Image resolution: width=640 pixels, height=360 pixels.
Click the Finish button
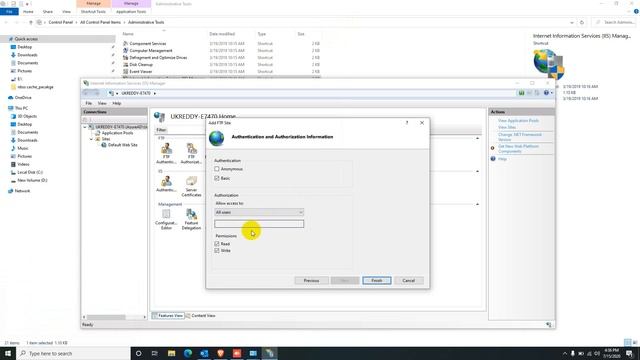(377, 281)
